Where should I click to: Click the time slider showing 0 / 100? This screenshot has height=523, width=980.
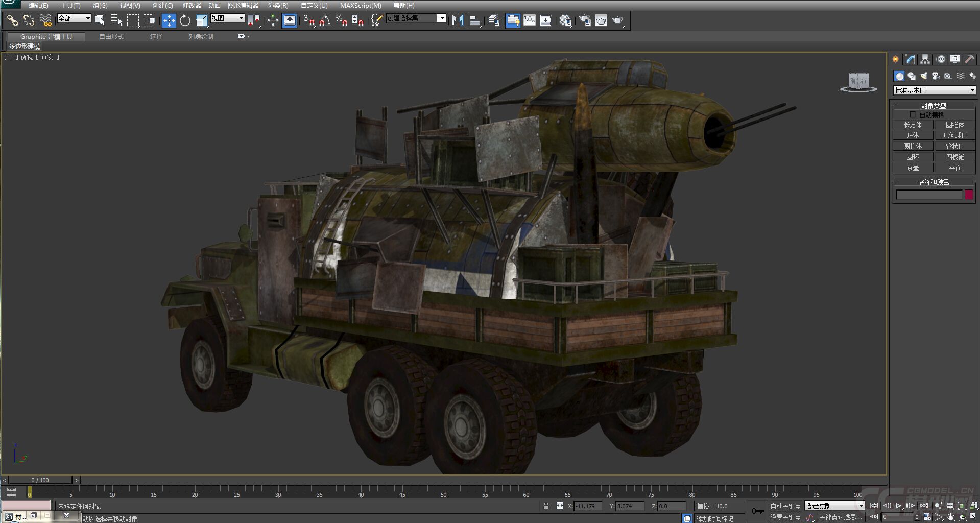[40, 480]
